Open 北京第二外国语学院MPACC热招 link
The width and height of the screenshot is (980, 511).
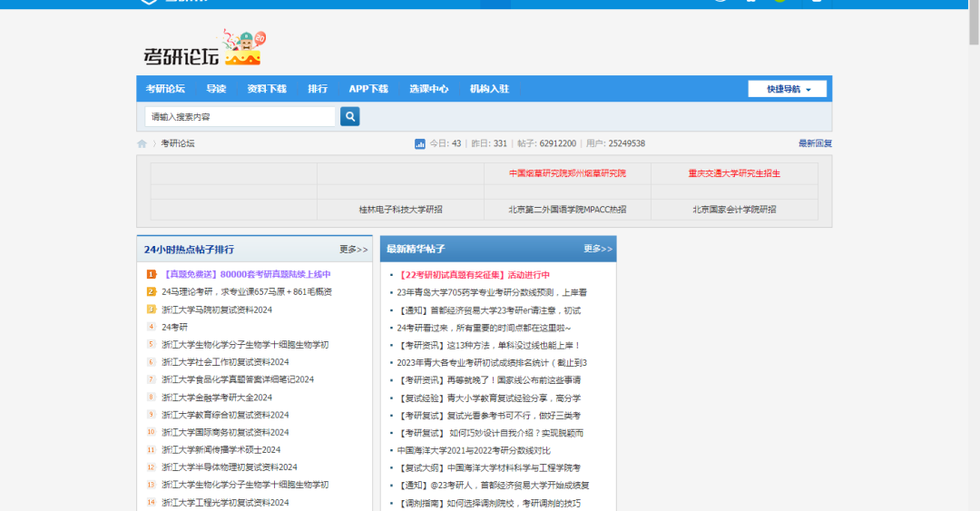pos(567,210)
